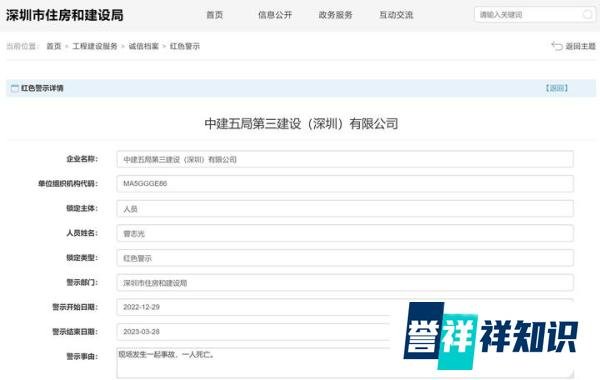
Task: Go to 红色警示 in the breadcrumb
Action: pos(185,46)
